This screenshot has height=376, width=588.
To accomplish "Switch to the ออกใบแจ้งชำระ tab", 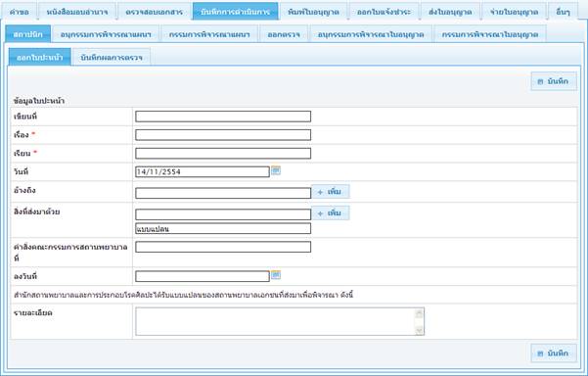I will tap(384, 12).
